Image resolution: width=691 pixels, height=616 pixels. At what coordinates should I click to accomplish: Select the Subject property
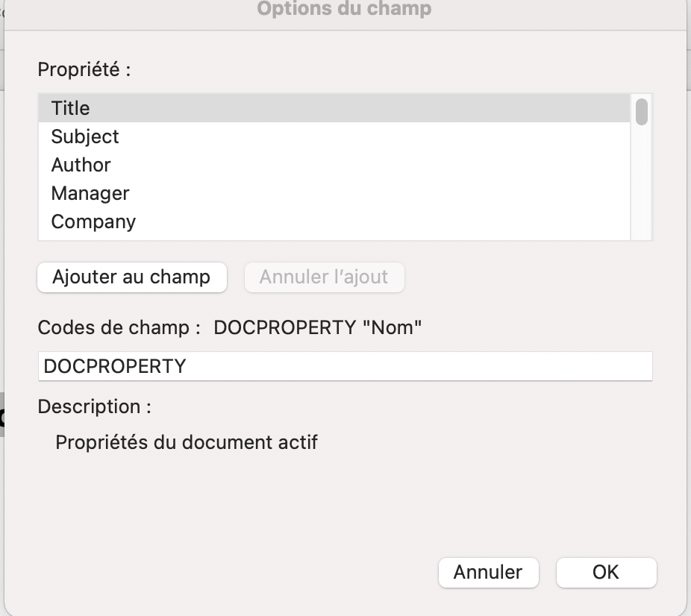[x=85, y=136]
